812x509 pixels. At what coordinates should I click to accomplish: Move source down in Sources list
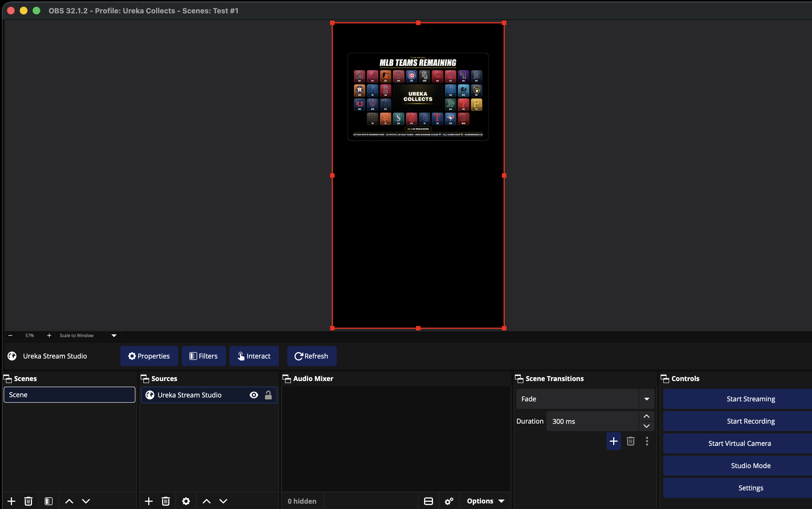pyautogui.click(x=223, y=501)
